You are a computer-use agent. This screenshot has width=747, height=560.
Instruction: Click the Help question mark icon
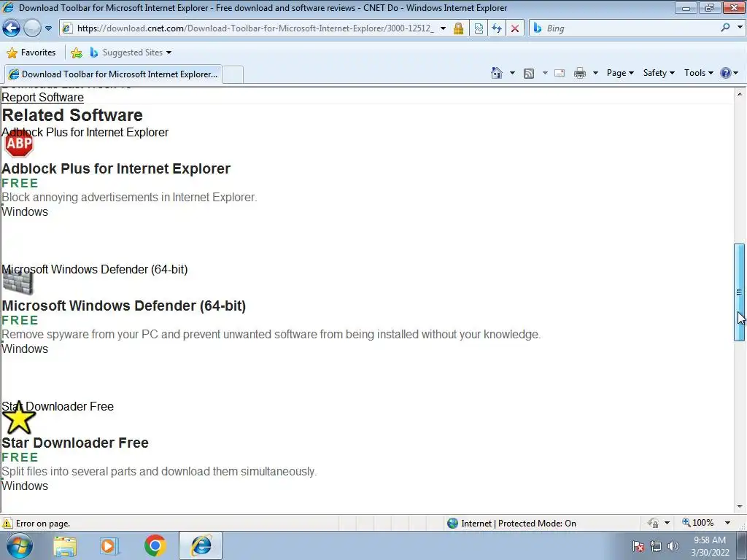pos(726,73)
